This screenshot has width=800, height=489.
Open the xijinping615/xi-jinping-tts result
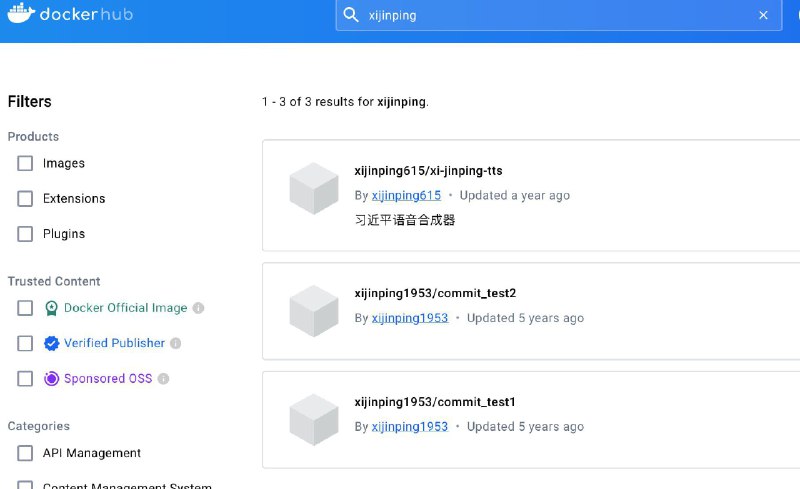(x=428, y=170)
